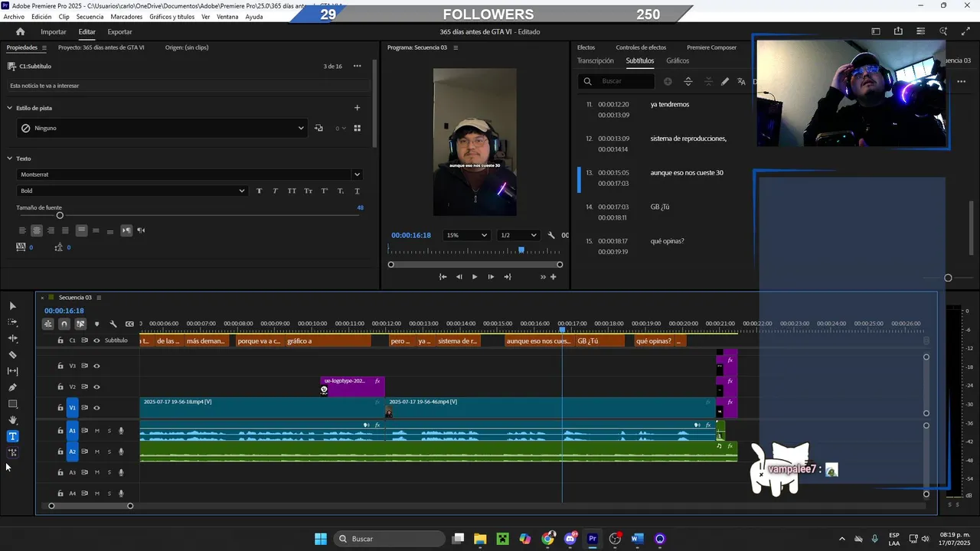Click Home icon in Premiere header
Viewport: 980px width, 551px height.
[x=21, y=31]
